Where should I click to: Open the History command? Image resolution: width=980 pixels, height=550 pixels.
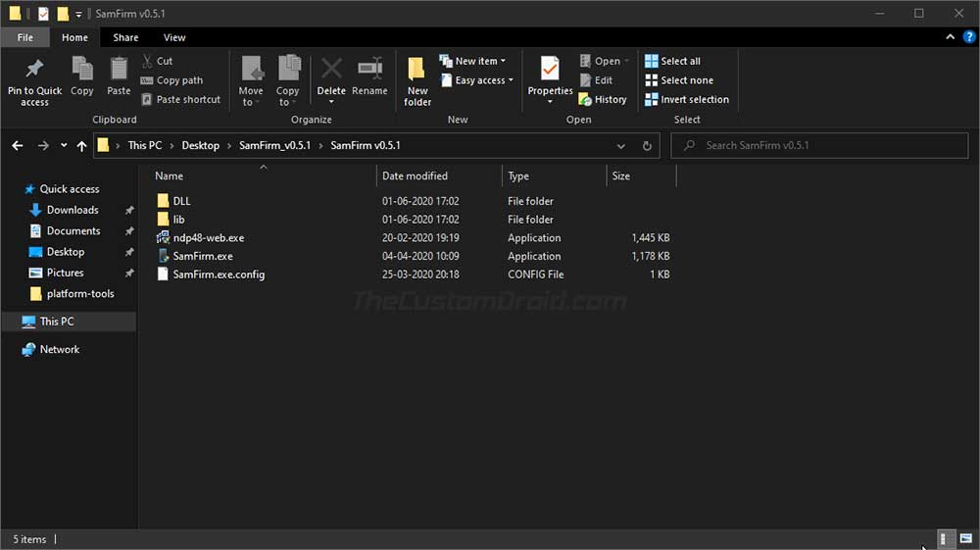click(x=603, y=99)
